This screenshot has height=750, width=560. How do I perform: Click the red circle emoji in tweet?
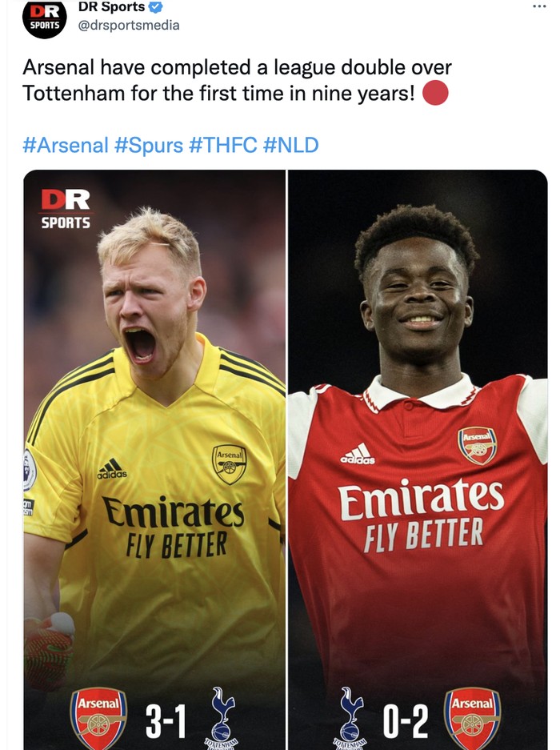click(x=434, y=93)
